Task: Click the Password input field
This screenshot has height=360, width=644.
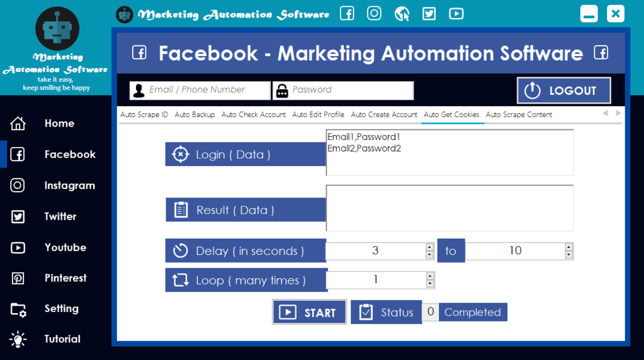Action: click(343, 91)
